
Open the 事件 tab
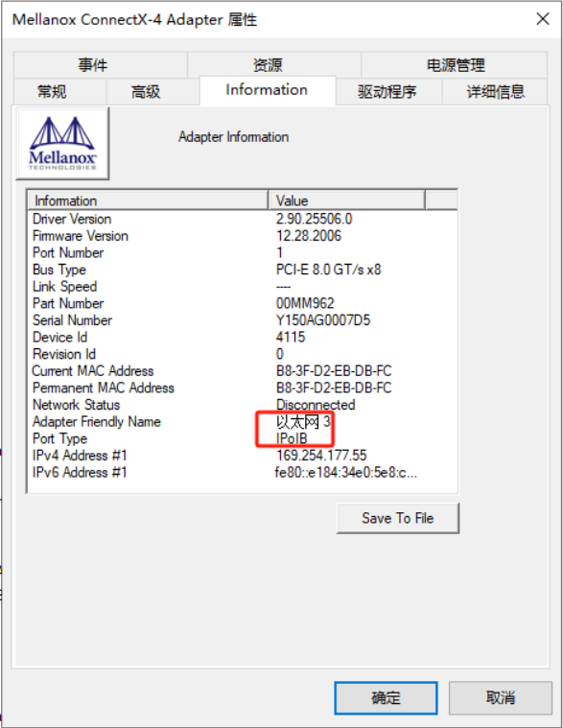[101, 65]
